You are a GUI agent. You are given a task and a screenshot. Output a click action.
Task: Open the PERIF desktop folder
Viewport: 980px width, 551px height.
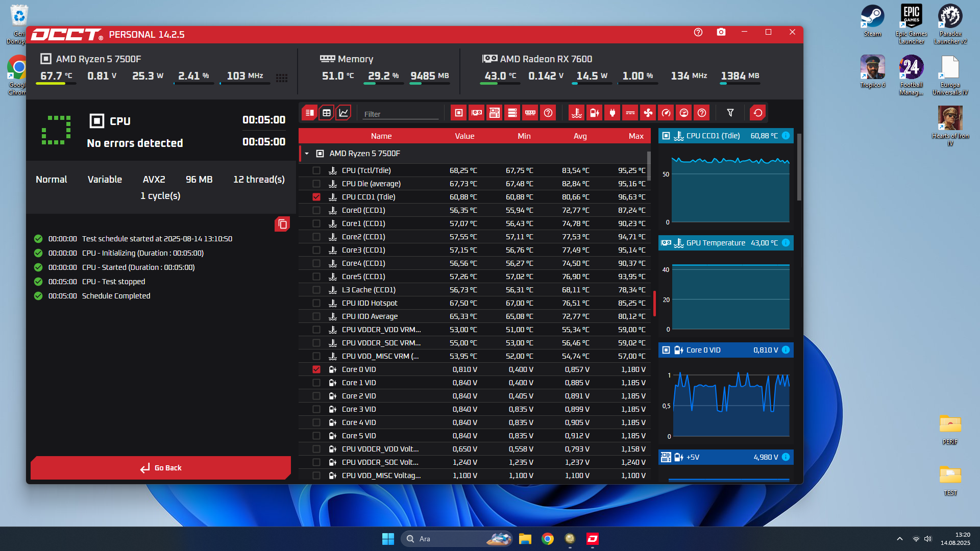950,430
